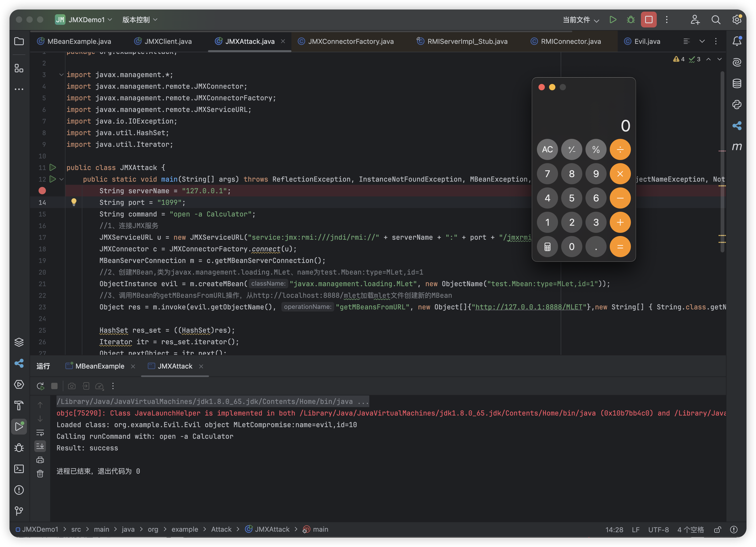
Task: Open the Services tool window icon
Action: coord(19,385)
